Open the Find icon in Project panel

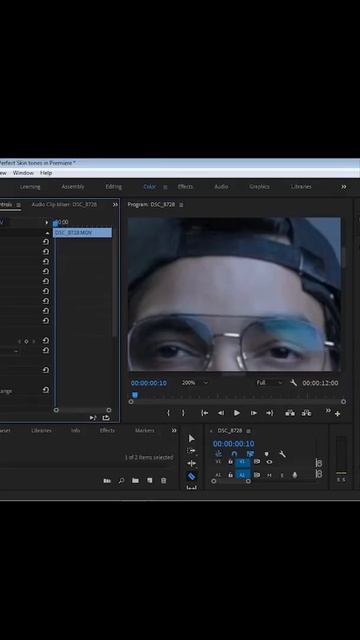coord(121,480)
